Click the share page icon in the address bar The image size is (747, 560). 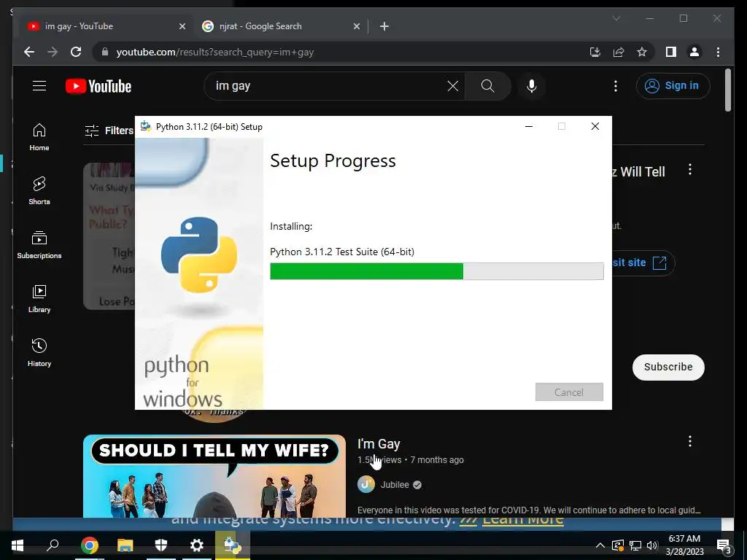619,52
